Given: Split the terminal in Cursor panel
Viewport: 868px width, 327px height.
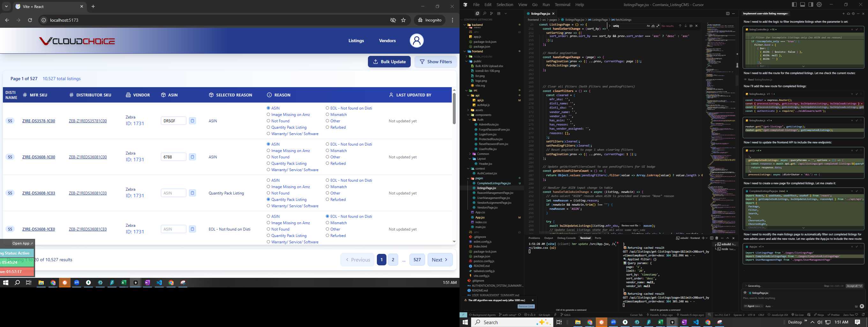Looking at the screenshot, I should coord(711,238).
